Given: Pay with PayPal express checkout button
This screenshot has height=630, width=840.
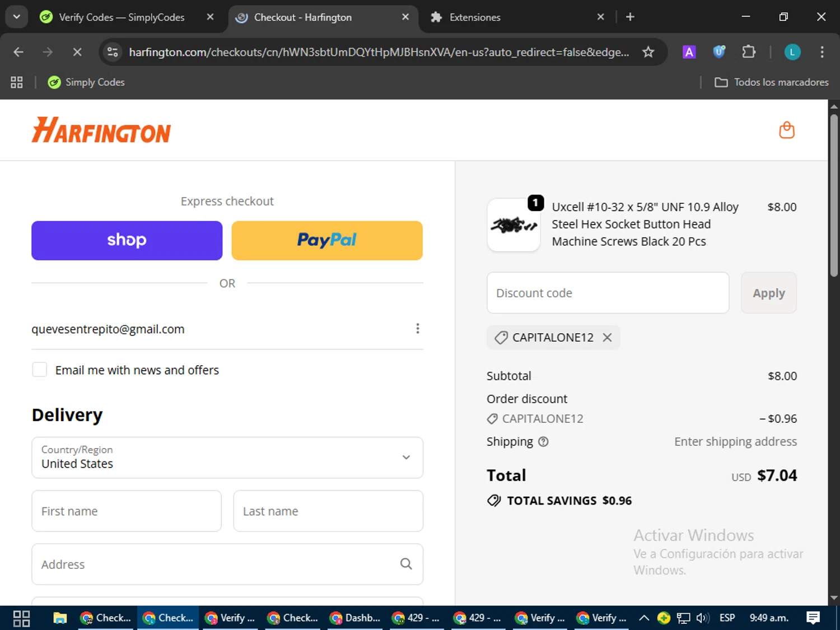Looking at the screenshot, I should pyautogui.click(x=327, y=240).
